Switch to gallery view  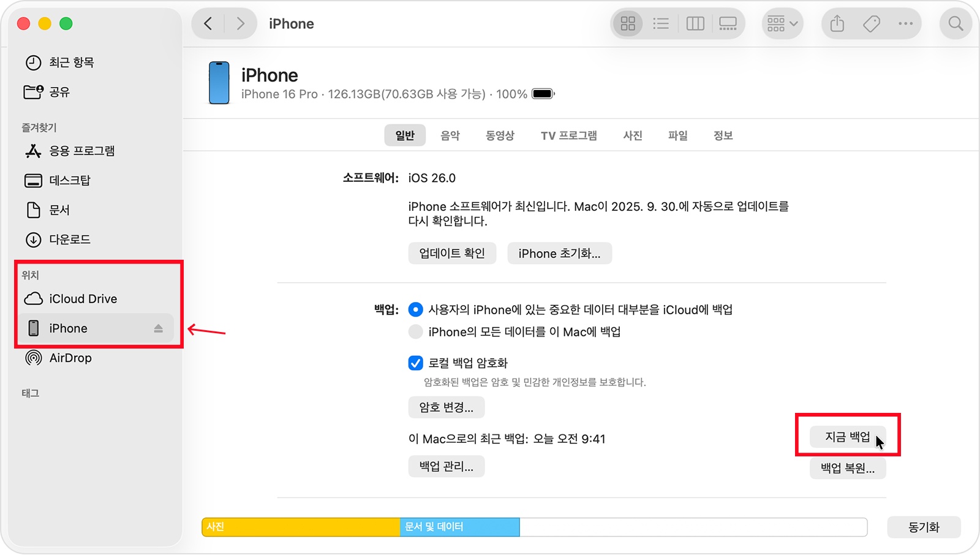[x=728, y=24]
